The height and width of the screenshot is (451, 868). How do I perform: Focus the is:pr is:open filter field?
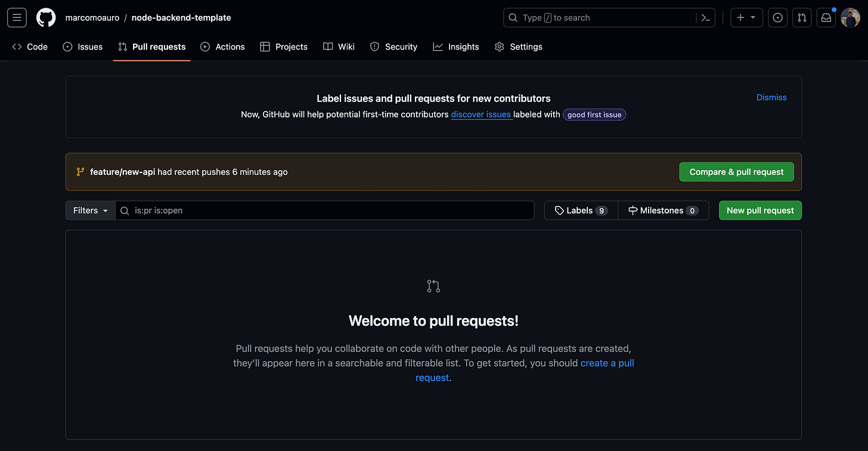tap(325, 211)
